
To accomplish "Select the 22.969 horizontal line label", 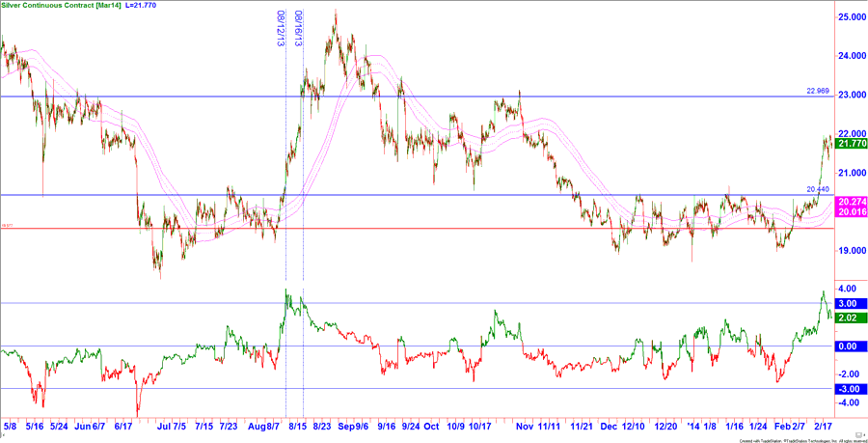I will coord(817,91).
